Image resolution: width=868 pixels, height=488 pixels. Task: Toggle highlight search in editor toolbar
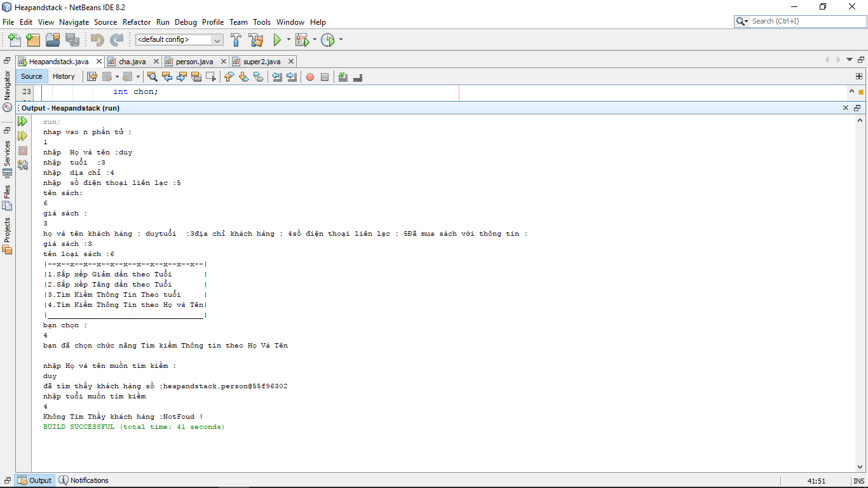(x=196, y=77)
